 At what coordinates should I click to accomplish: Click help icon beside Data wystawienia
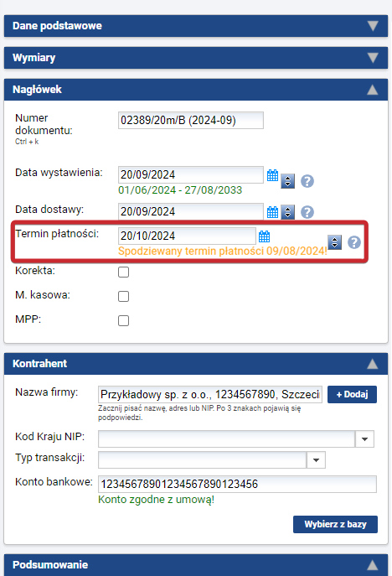click(307, 181)
